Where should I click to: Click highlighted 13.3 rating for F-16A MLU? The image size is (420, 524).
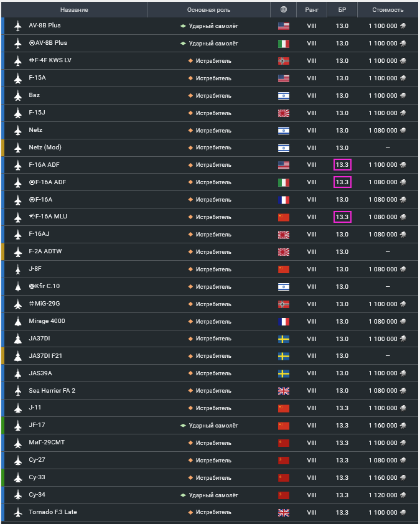(342, 217)
